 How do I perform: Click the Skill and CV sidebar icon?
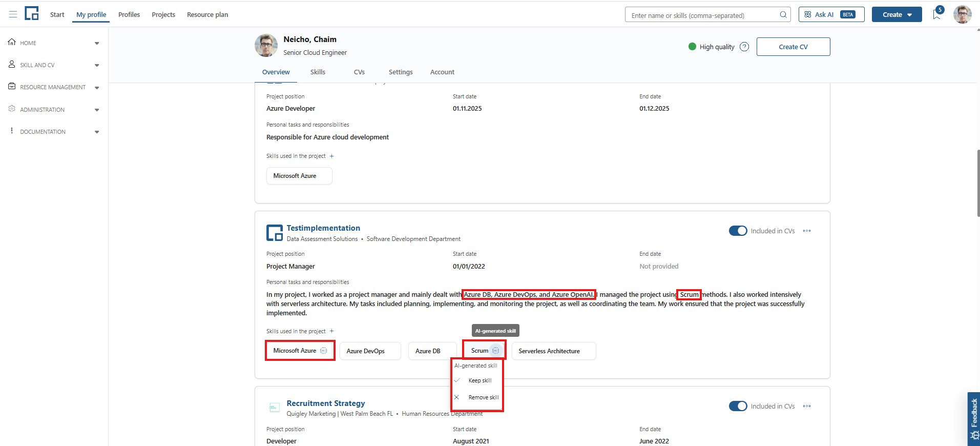(x=12, y=65)
